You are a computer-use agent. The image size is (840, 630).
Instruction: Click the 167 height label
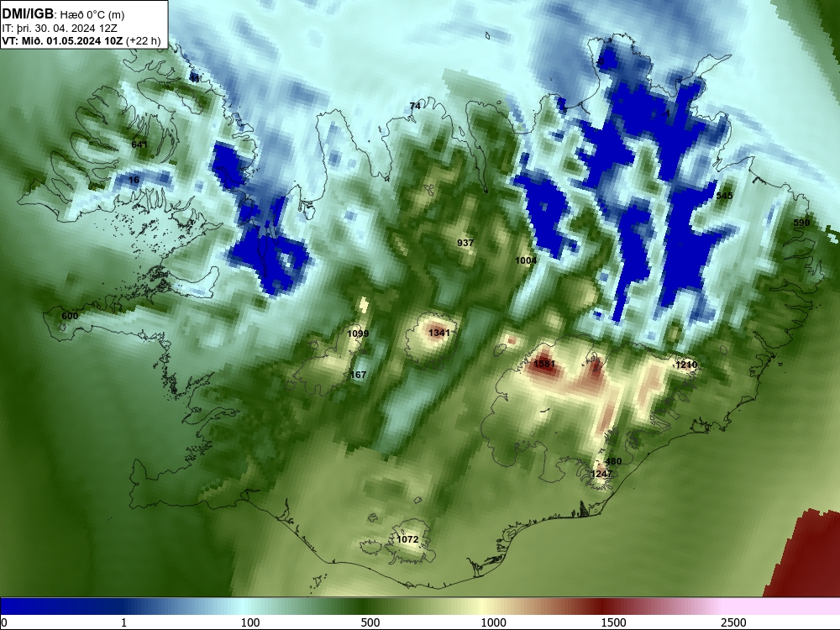click(x=358, y=375)
